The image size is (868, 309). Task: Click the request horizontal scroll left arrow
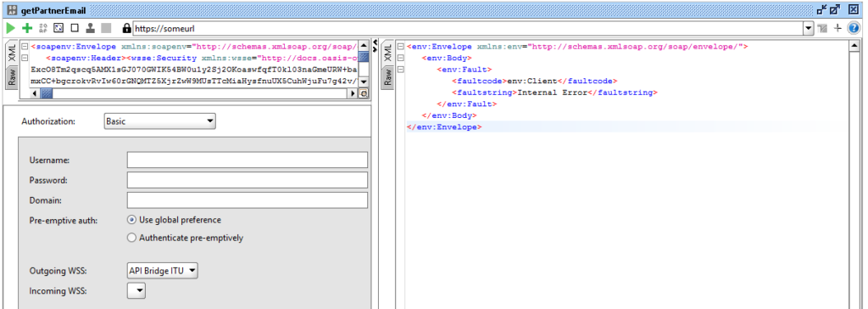coord(36,93)
